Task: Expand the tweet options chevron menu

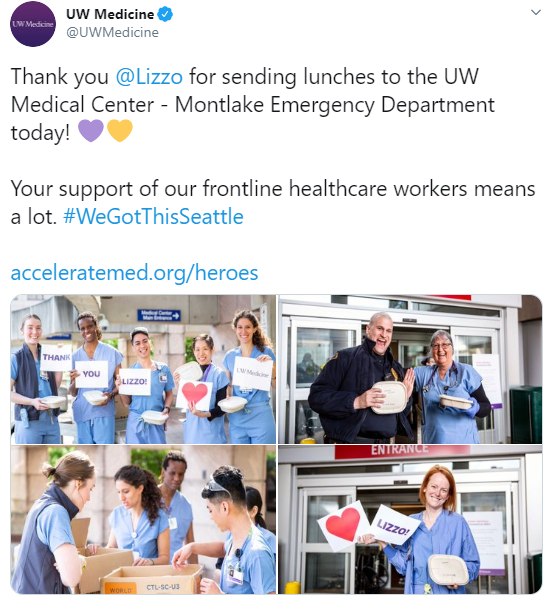Action: coord(536,12)
